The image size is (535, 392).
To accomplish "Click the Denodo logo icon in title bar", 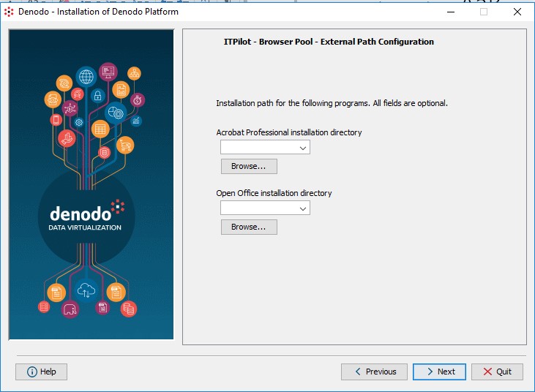I will (9, 12).
